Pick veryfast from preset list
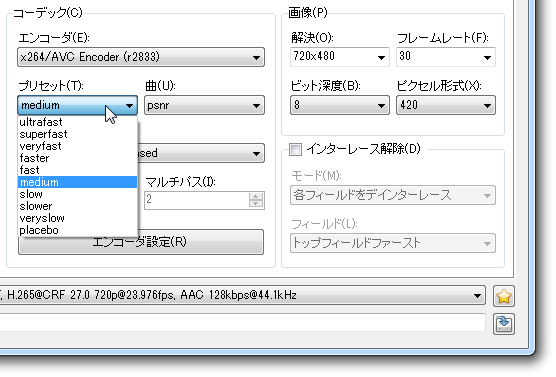The image size is (556, 377). pos(77,146)
